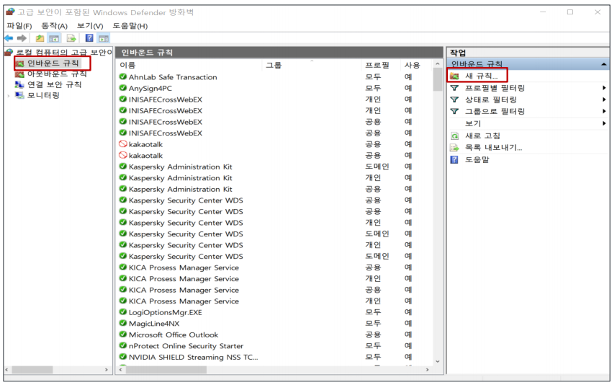Click the 상태로 필터링 funnel icon
The width and height of the screenshot is (612, 385).
tap(454, 100)
